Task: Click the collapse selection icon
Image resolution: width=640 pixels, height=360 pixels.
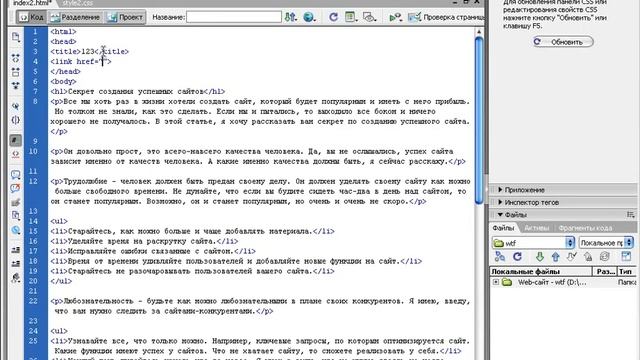Action: (16, 72)
